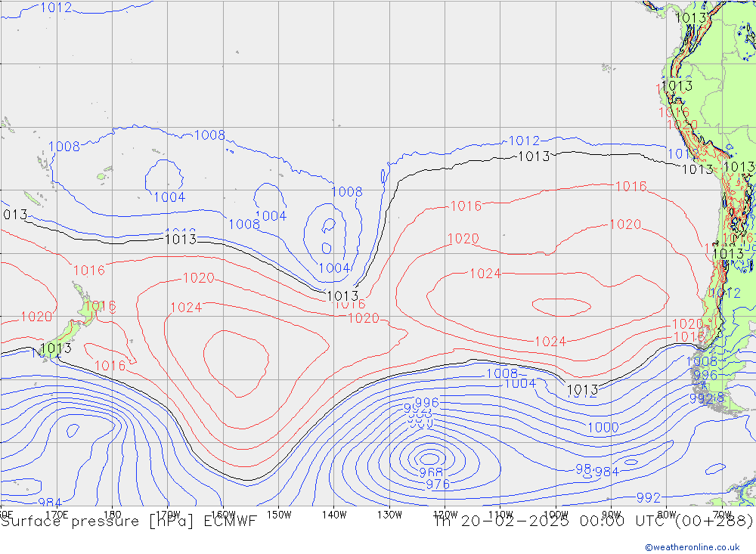Select the 130W longitude label

[389, 515]
